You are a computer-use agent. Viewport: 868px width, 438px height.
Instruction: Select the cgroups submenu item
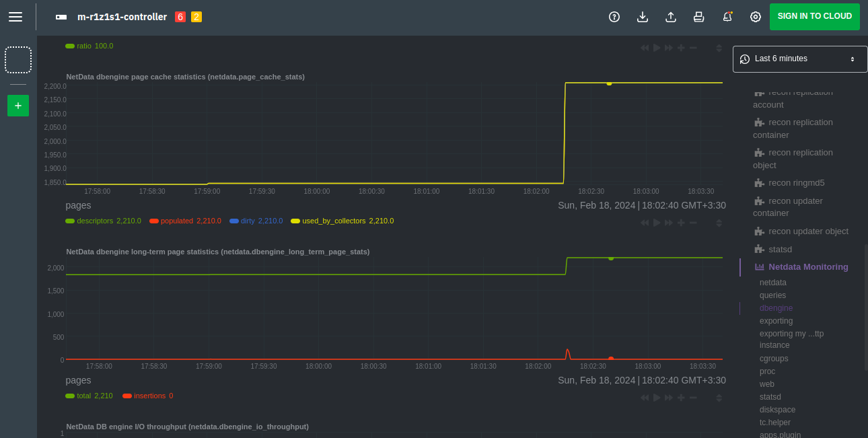(774, 359)
